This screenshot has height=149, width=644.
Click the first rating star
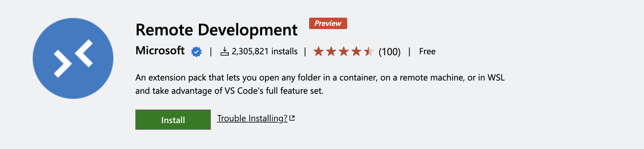(x=319, y=51)
